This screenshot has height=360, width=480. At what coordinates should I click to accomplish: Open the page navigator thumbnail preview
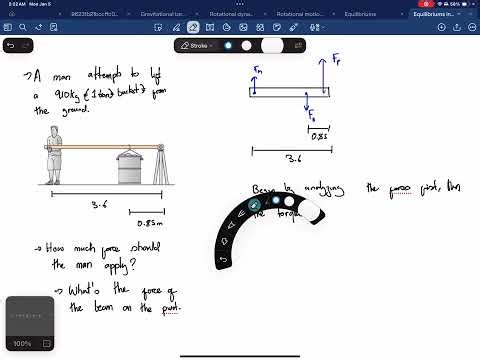point(30,316)
